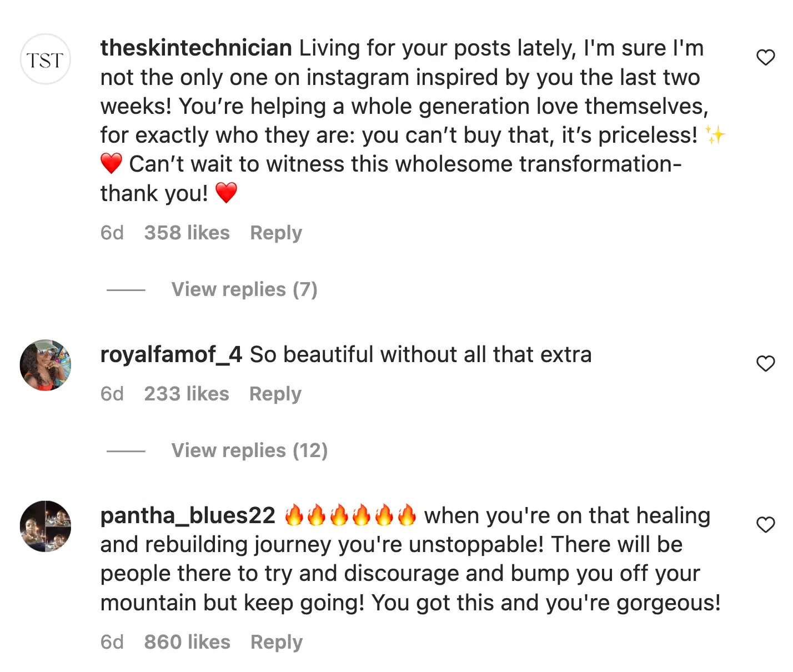The width and height of the screenshot is (793, 672).
Task: Like pantha_blues22's comment with heart icon
Action: 766,525
